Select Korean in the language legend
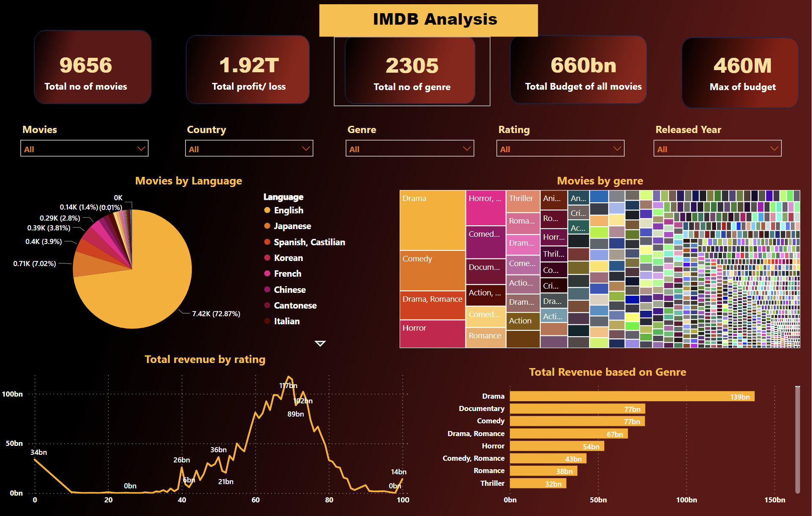Screen dimensions: 812x516 click(x=288, y=258)
